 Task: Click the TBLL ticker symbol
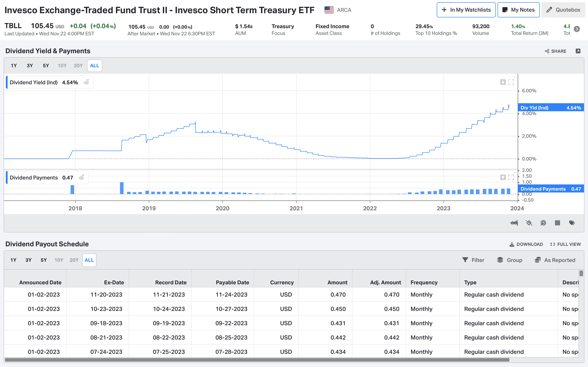click(13, 25)
